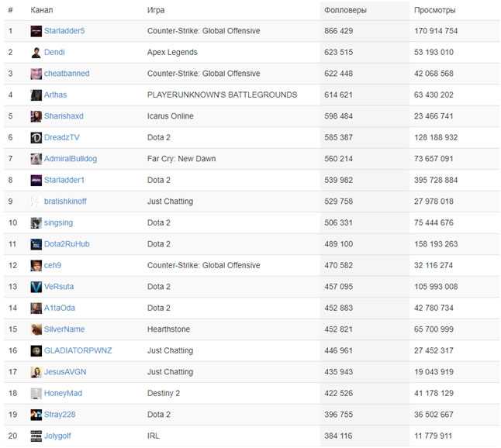Click the GLADIATORPWNZ avatar icon

pyautogui.click(x=36, y=350)
